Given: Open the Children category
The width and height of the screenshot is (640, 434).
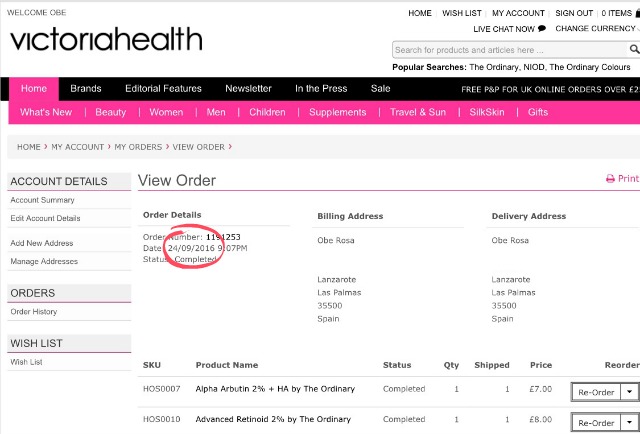Looking at the screenshot, I should [x=267, y=112].
